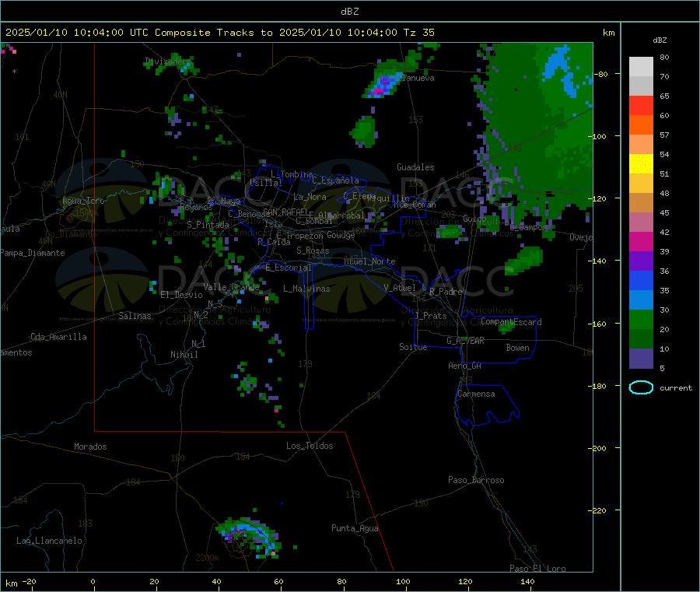700x592 pixels.
Task: Click the 'Nihuil' location label
Action: [184, 355]
